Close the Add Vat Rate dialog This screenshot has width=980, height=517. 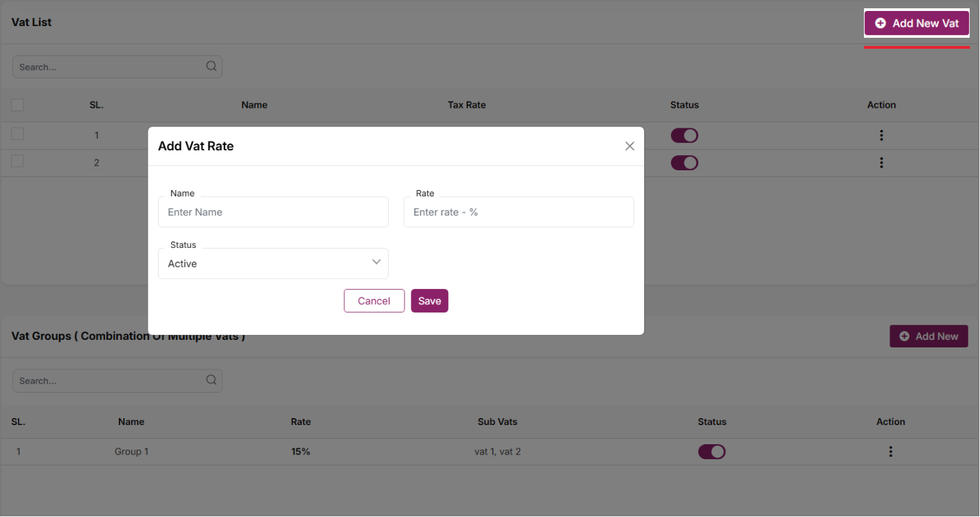click(x=629, y=146)
